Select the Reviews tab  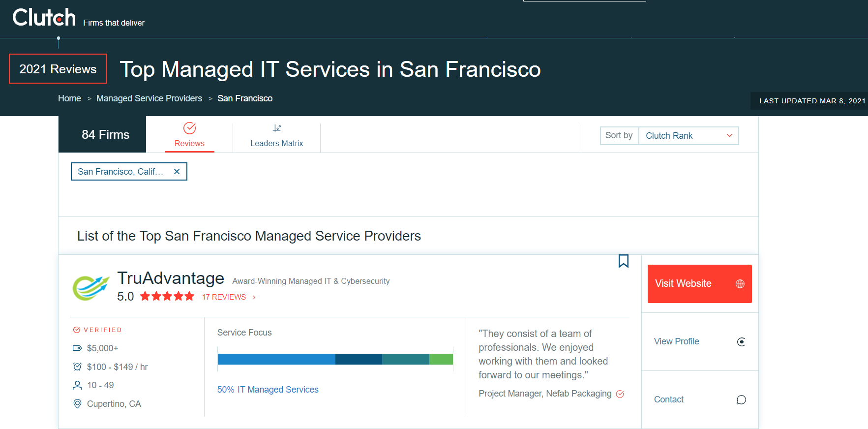coord(189,143)
